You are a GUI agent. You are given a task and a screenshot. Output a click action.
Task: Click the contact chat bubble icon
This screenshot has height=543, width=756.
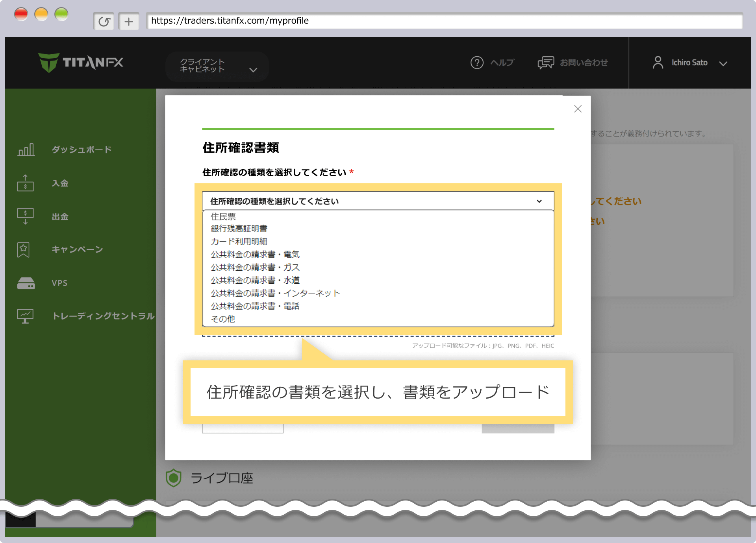(546, 63)
